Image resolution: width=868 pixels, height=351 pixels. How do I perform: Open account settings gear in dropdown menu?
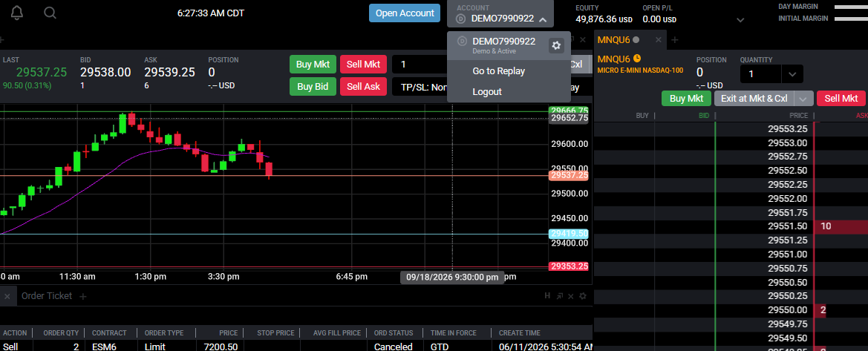(x=556, y=45)
